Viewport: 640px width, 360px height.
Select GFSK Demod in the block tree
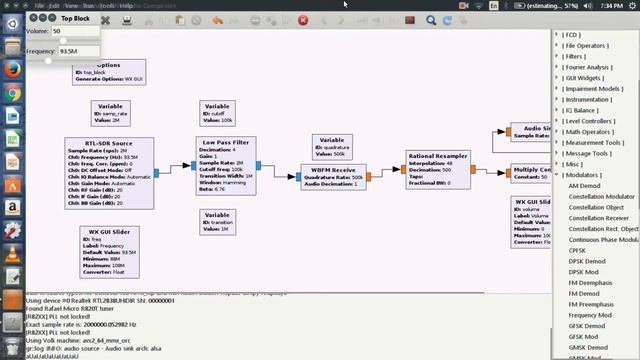(x=587, y=326)
